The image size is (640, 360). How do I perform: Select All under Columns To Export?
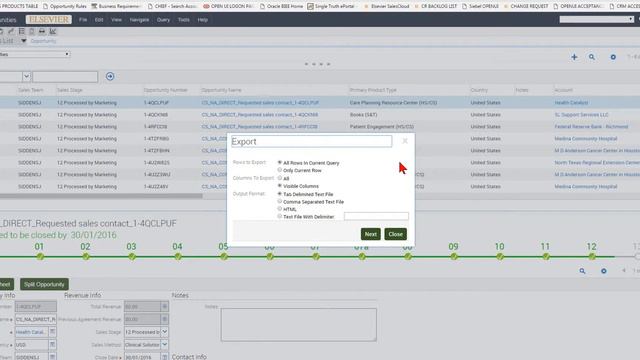(x=280, y=178)
